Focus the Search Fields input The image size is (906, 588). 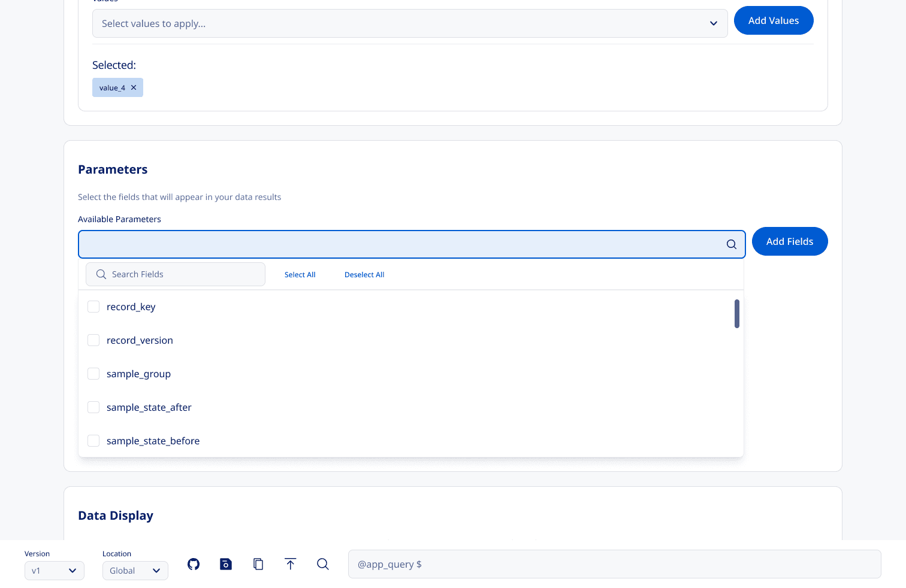[x=176, y=274]
